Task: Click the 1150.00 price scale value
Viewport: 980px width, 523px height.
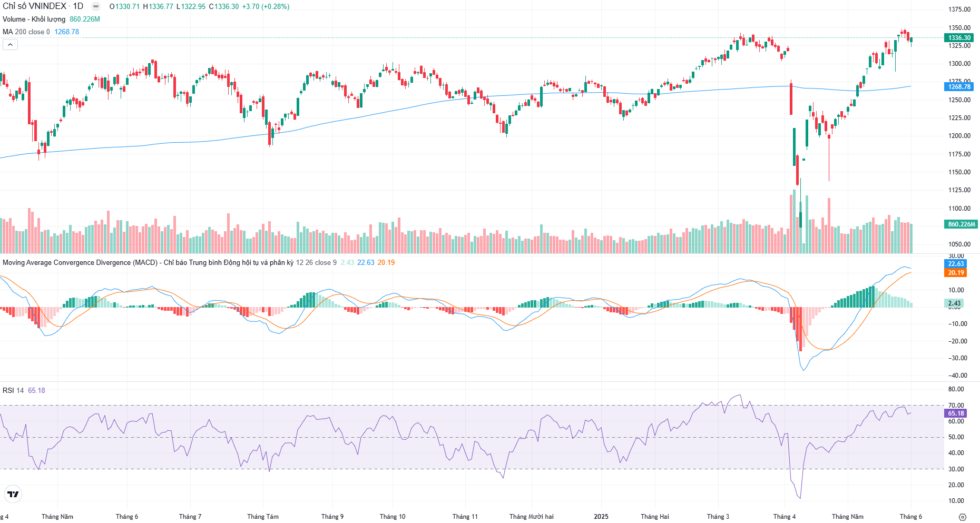Action: [x=959, y=172]
